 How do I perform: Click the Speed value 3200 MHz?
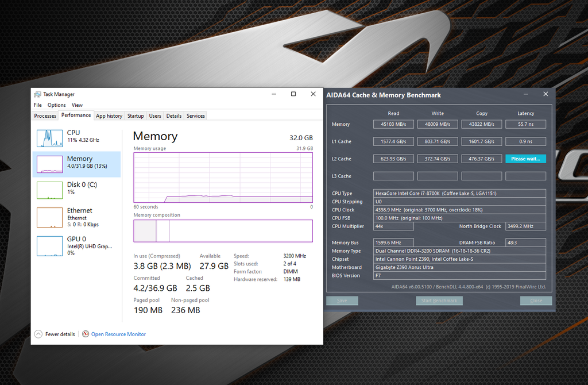click(x=295, y=256)
